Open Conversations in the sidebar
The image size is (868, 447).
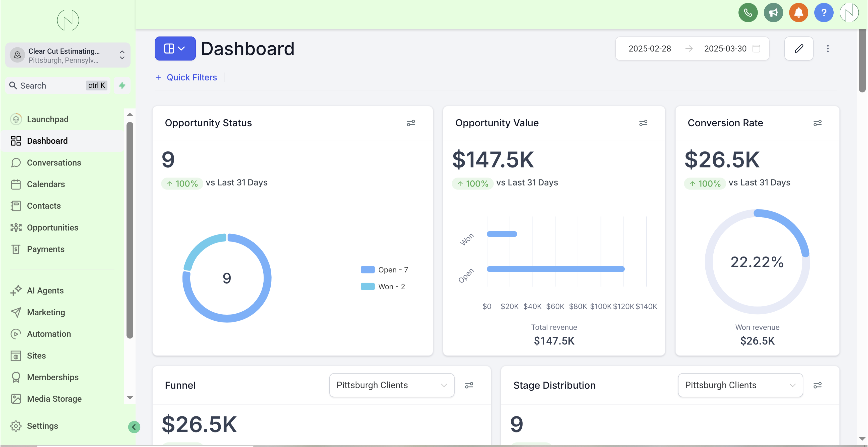54,162
